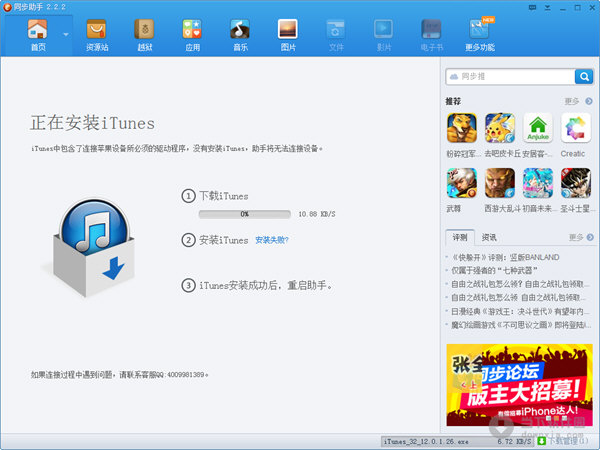Open the second 自由之战礼包怎么领 article
Screen dimensions: 600x450
coord(518,297)
